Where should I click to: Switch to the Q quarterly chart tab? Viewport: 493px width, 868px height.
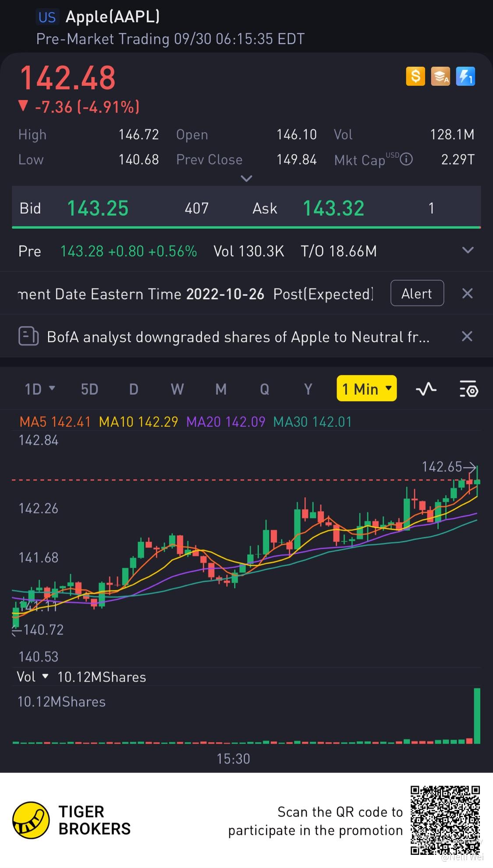click(x=265, y=389)
